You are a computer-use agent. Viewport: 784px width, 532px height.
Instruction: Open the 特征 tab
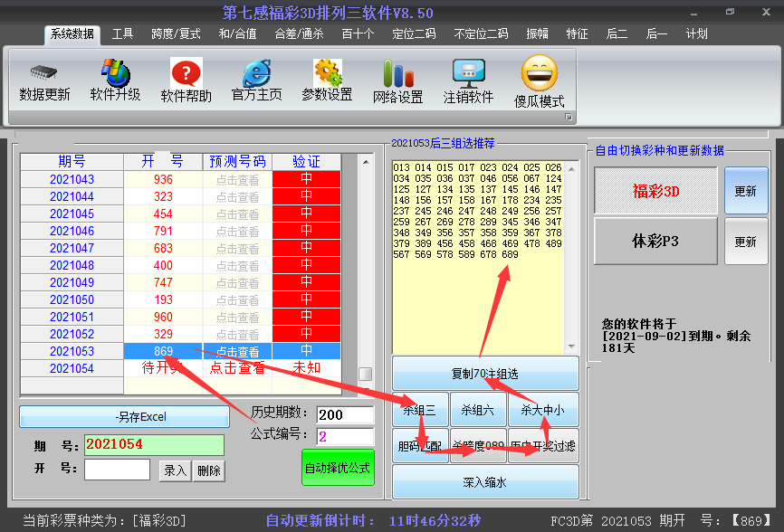click(x=577, y=34)
